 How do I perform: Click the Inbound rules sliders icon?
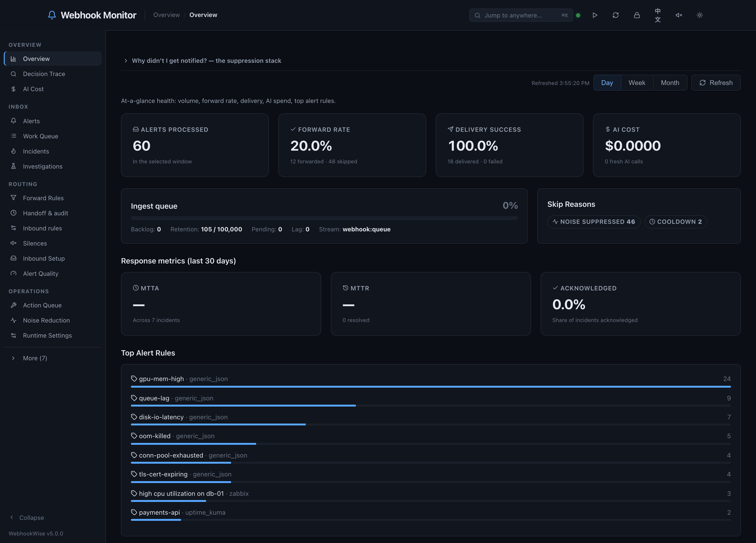[13, 228]
